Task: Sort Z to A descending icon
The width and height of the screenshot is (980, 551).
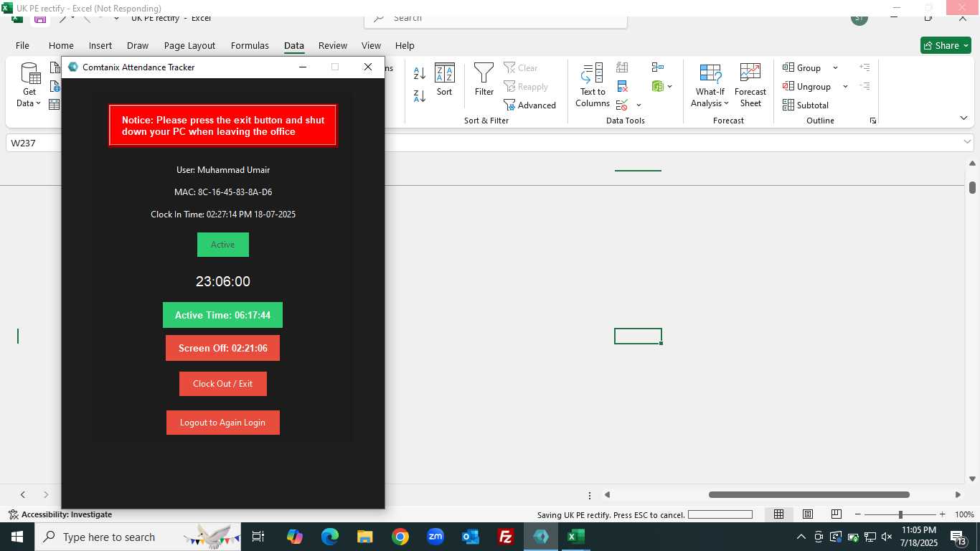Action: (420, 95)
